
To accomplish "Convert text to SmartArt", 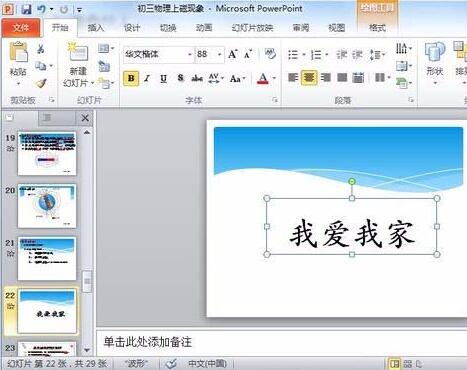I will point(404,83).
